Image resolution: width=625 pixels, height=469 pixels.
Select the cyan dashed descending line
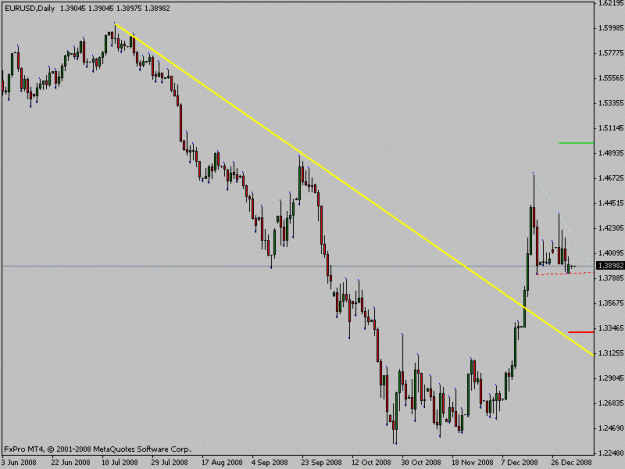click(x=564, y=220)
